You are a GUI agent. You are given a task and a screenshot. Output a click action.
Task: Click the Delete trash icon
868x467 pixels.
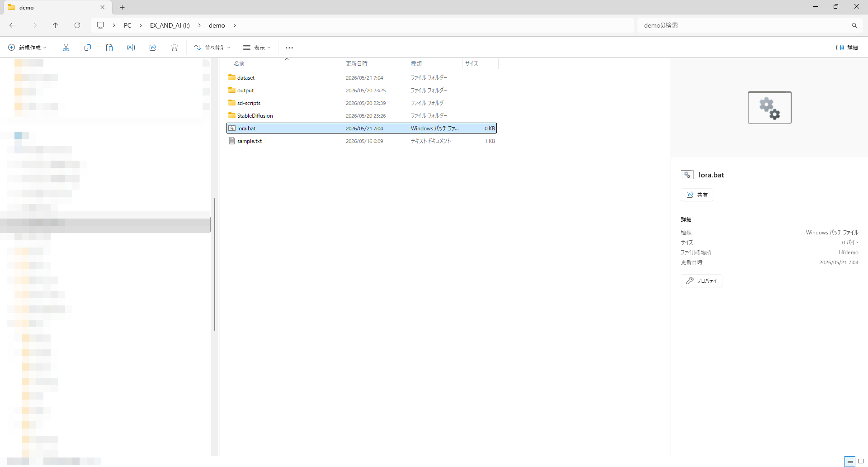click(x=175, y=48)
